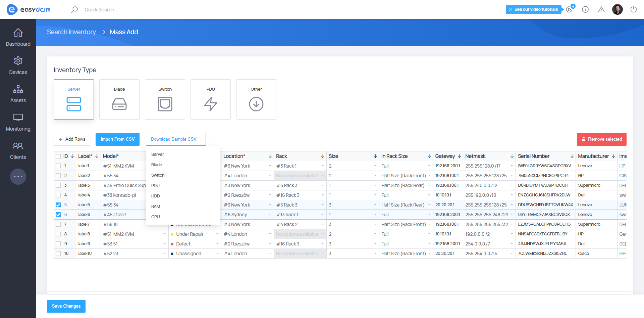
Task: Click the Add Rows button
Action: [x=72, y=139]
